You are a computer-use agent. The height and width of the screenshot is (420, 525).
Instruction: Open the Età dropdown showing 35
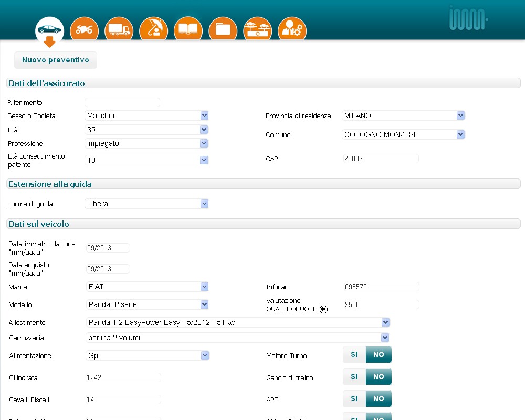[146, 130]
